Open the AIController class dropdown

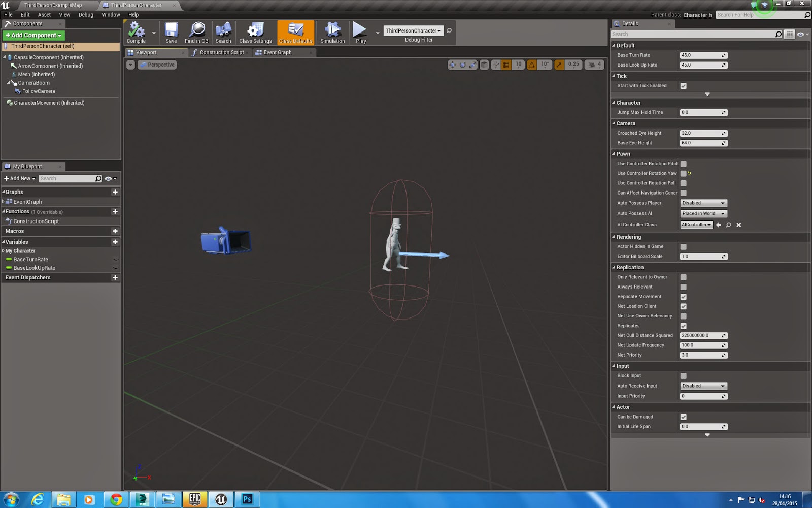[696, 225]
